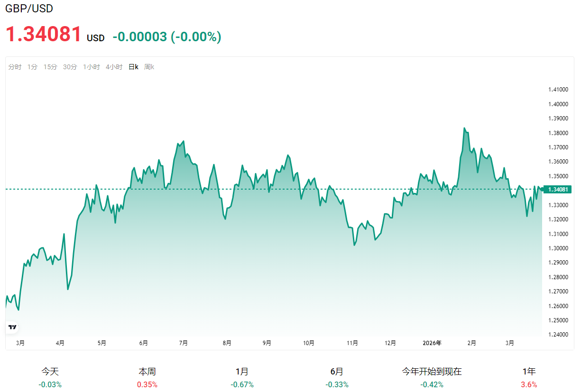The width and height of the screenshot is (581, 392).
Task: Click the 2026年 label on time axis
Action: tap(432, 343)
